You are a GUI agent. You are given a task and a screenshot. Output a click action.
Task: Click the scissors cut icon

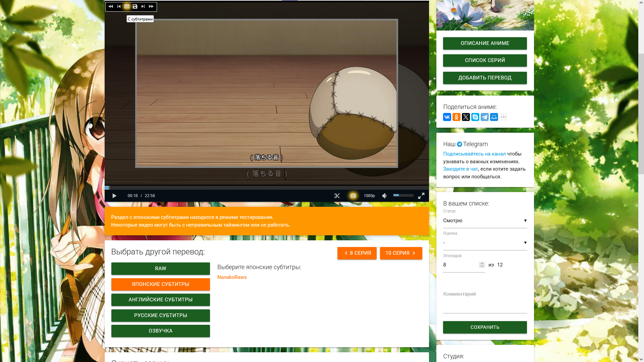[x=337, y=196]
